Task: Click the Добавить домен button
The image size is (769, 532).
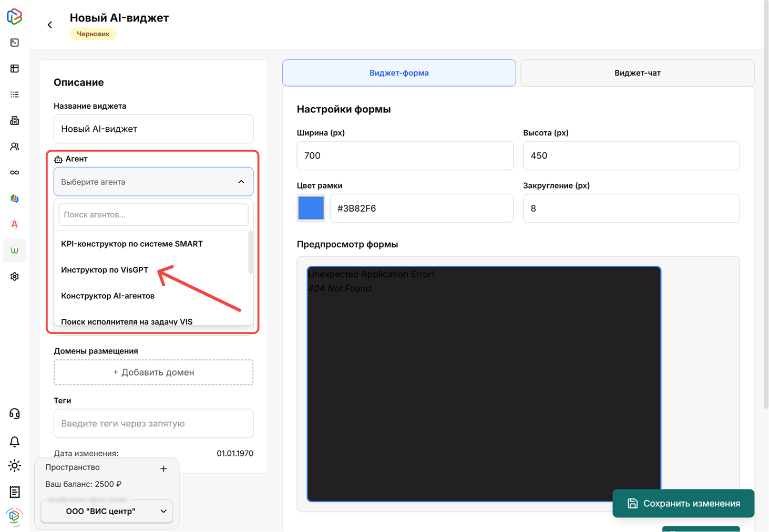Action: (x=153, y=372)
